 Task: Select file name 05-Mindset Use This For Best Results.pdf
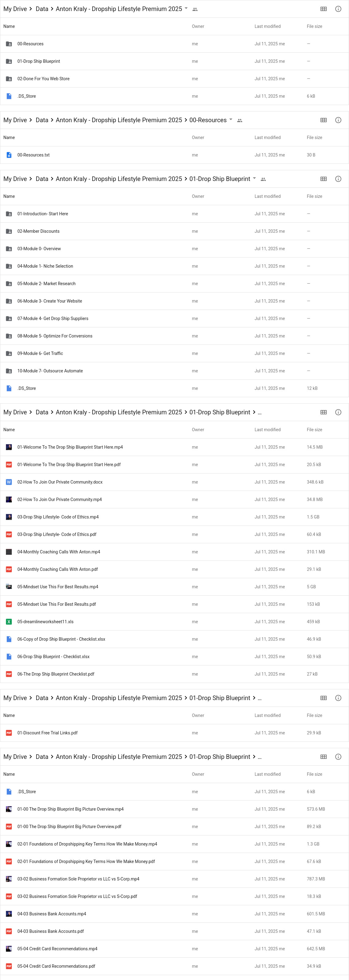click(57, 604)
